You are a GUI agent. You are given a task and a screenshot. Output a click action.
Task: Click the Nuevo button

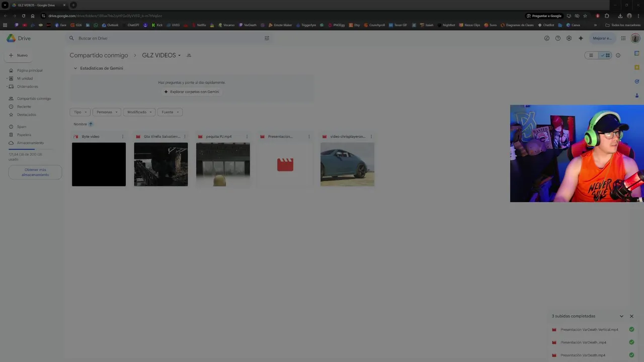point(19,55)
